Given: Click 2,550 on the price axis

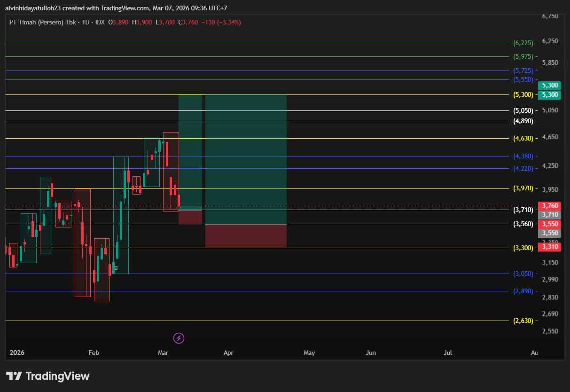Looking at the screenshot, I should 550,331.
